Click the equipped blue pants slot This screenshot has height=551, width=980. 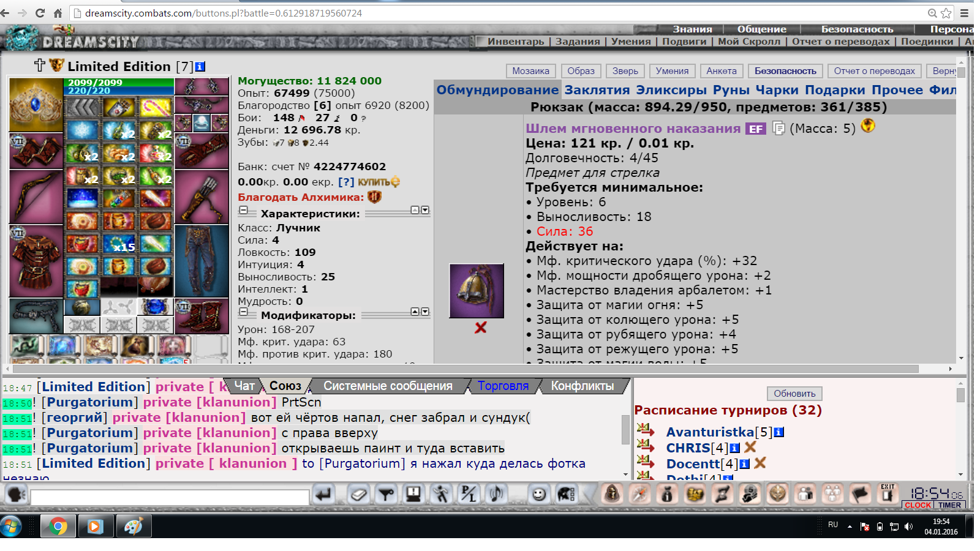coord(202,261)
